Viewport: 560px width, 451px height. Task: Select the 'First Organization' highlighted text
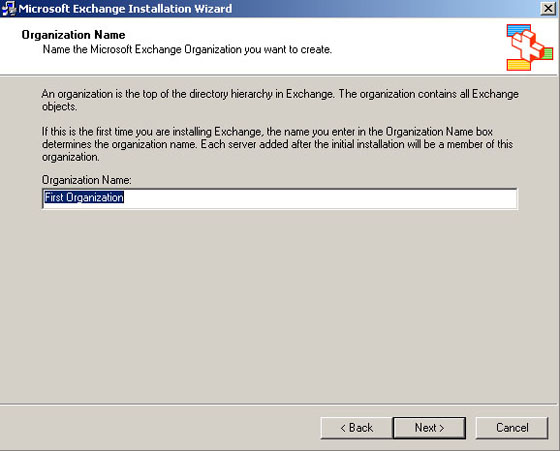[84, 197]
